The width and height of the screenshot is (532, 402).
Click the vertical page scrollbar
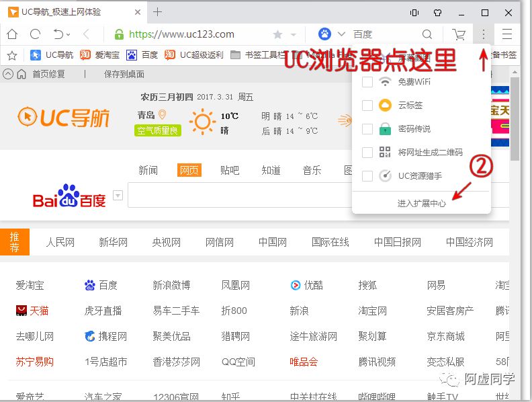click(x=515, y=119)
